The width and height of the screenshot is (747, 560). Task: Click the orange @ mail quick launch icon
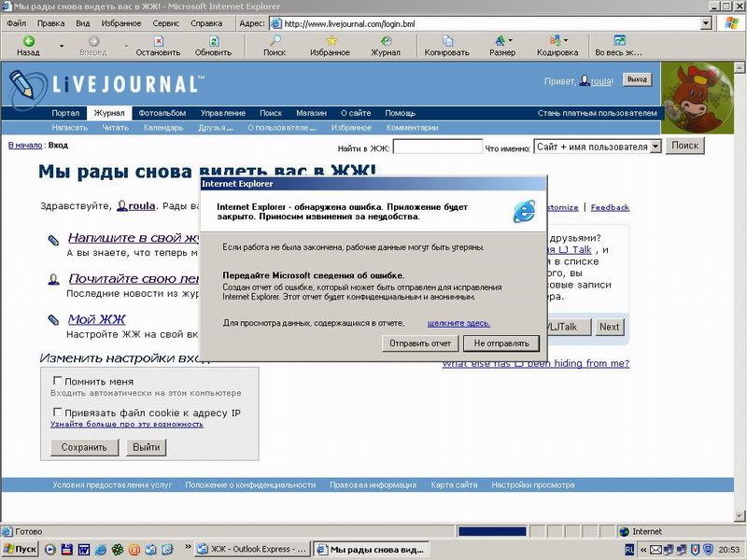[134, 550]
